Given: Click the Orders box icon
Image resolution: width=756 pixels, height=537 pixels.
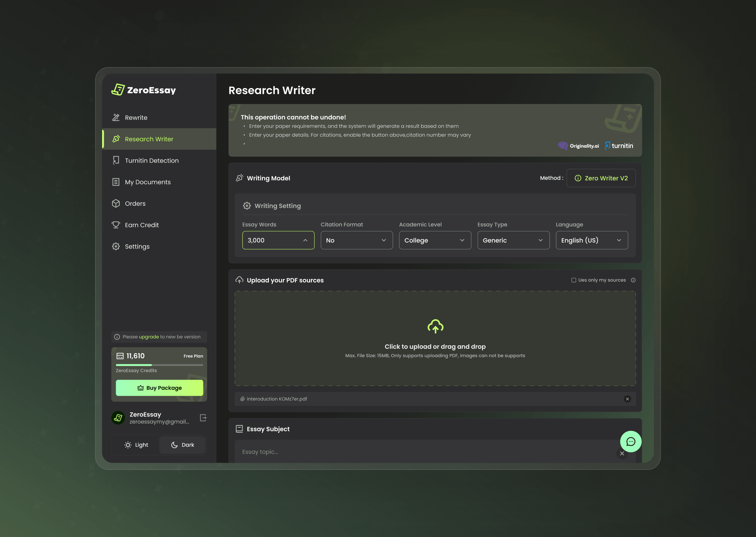Looking at the screenshot, I should coord(116,203).
